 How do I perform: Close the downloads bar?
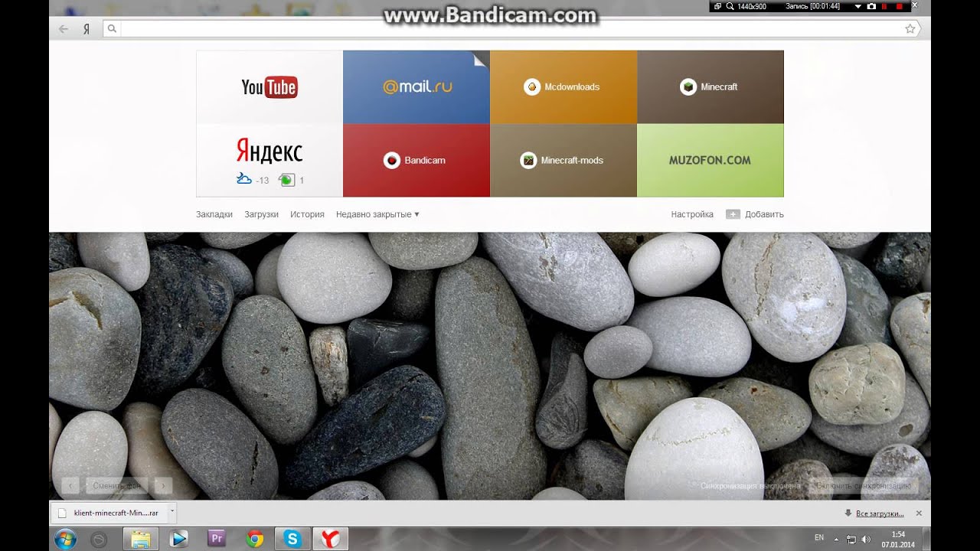919,514
